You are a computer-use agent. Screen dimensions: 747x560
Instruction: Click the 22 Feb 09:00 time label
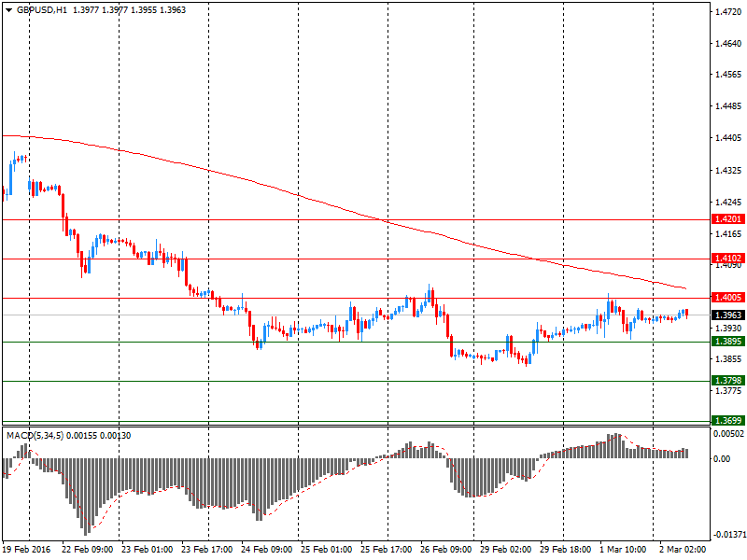click(x=88, y=549)
